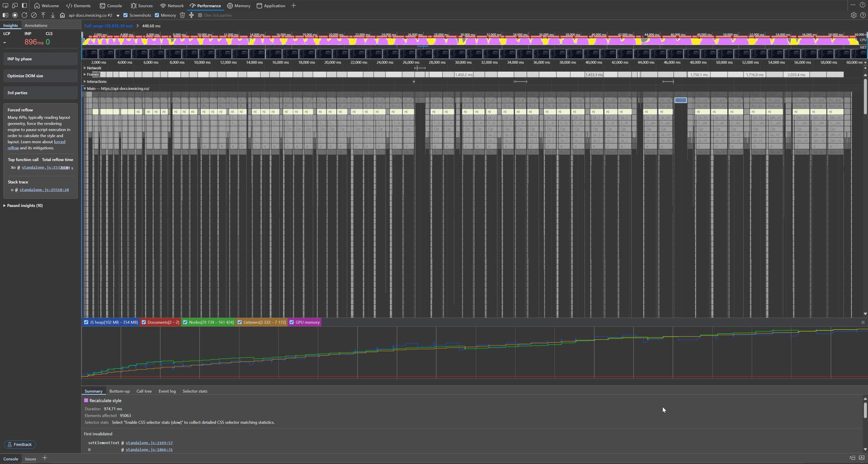Expand Passed insights (10)
The image size is (868, 464).
click(24, 206)
